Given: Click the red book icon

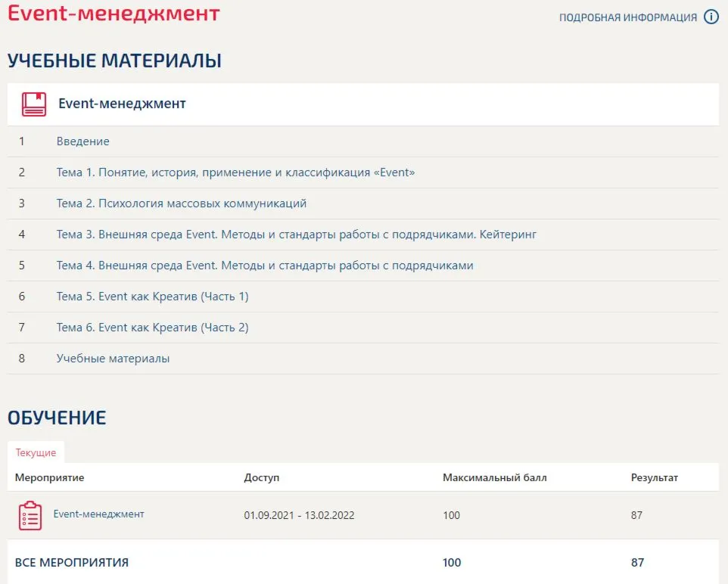Looking at the screenshot, I should [34, 104].
